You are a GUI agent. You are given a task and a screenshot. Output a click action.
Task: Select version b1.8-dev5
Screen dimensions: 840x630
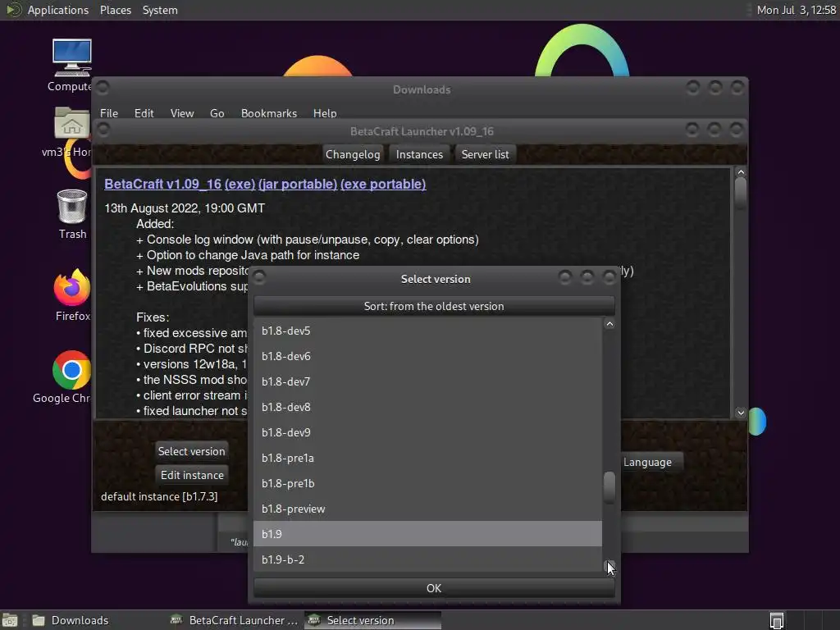point(427,331)
